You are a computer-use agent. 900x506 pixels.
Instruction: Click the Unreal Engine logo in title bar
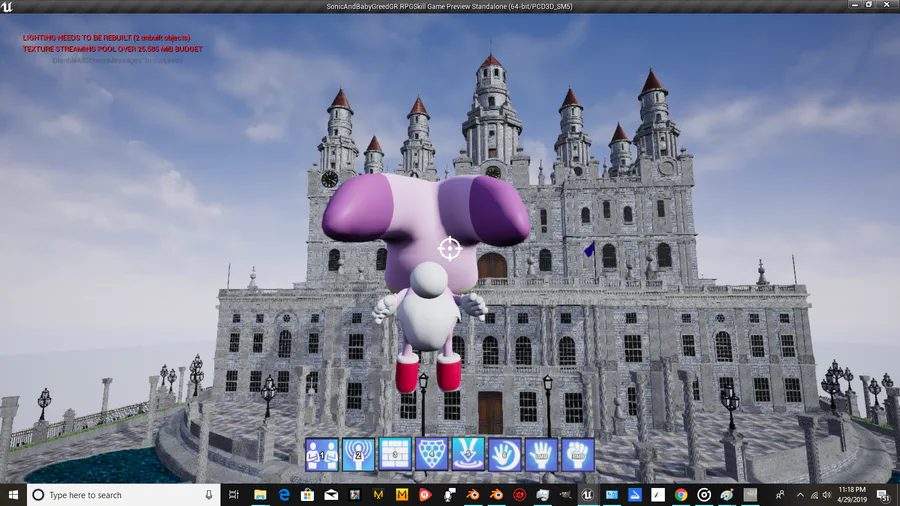[7, 6]
